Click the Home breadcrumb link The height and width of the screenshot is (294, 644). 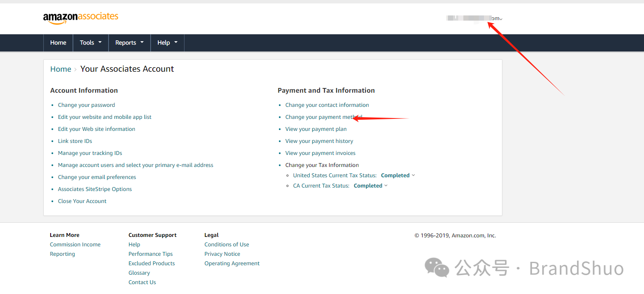[60, 69]
